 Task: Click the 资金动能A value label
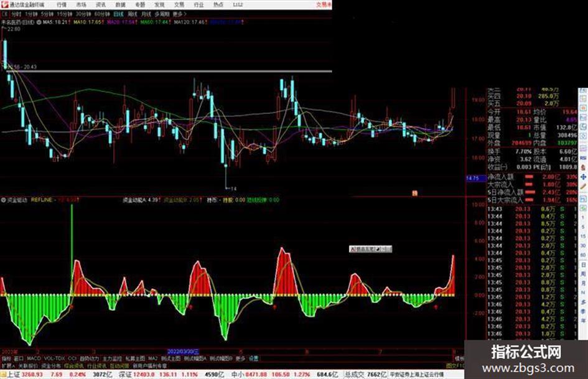[141, 200]
